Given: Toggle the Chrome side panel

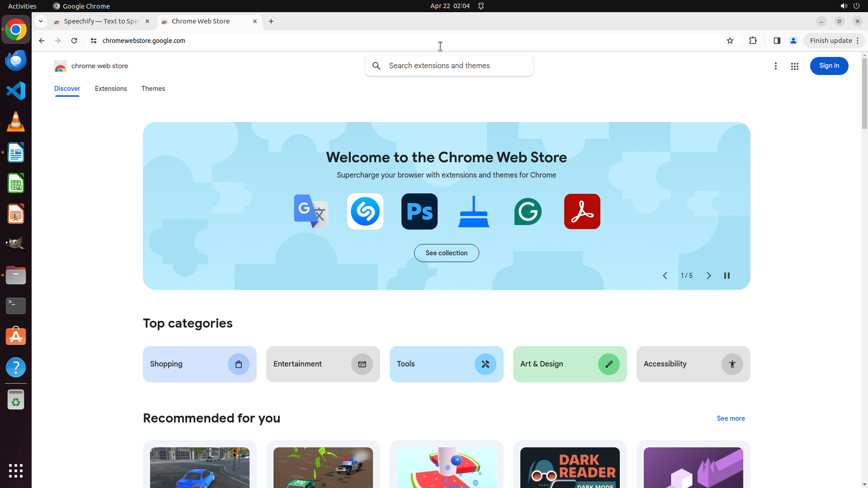Looking at the screenshot, I should click(777, 41).
